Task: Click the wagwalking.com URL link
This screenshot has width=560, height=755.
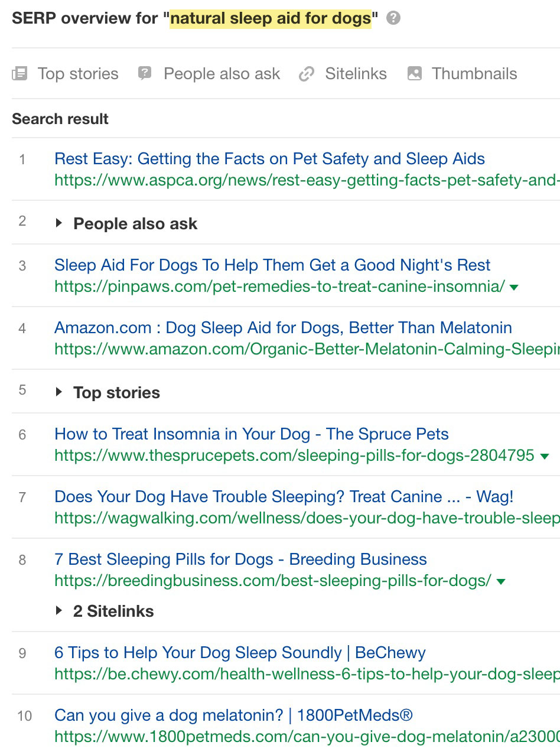Action: (x=306, y=518)
